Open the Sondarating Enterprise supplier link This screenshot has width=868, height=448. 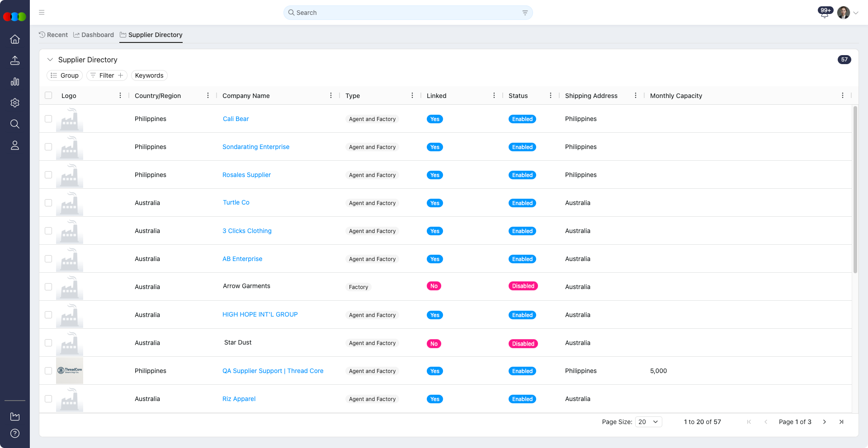[x=256, y=147]
